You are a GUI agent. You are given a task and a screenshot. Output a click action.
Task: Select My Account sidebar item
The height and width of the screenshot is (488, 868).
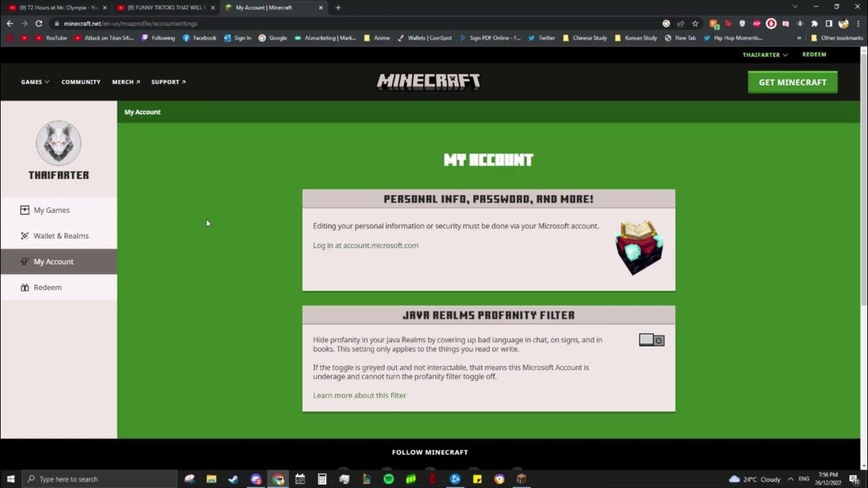coord(58,262)
